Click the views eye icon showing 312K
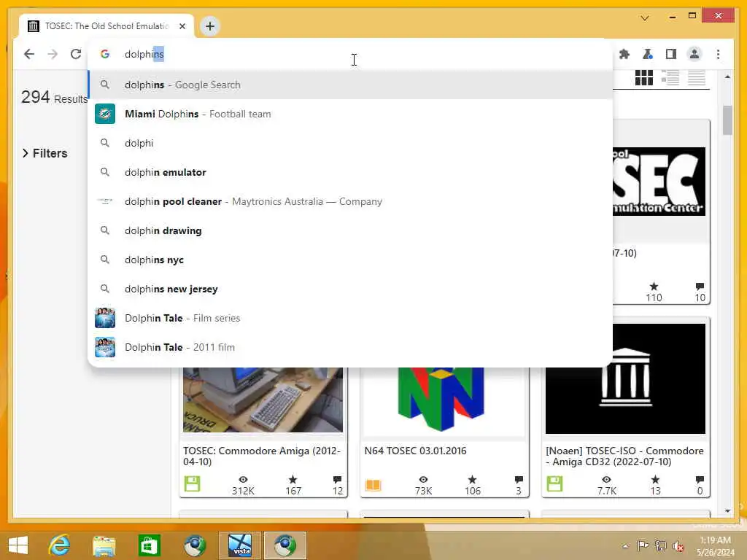747x560 pixels. tap(243, 480)
